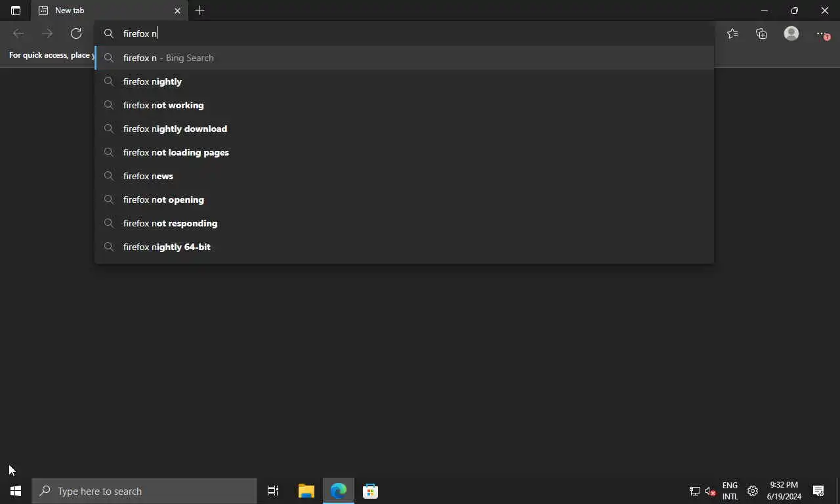Open the user profile avatar
The height and width of the screenshot is (504, 840).
click(791, 33)
